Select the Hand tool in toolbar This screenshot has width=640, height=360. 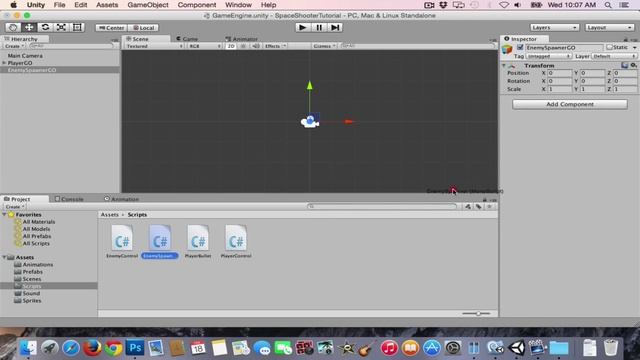13,27
